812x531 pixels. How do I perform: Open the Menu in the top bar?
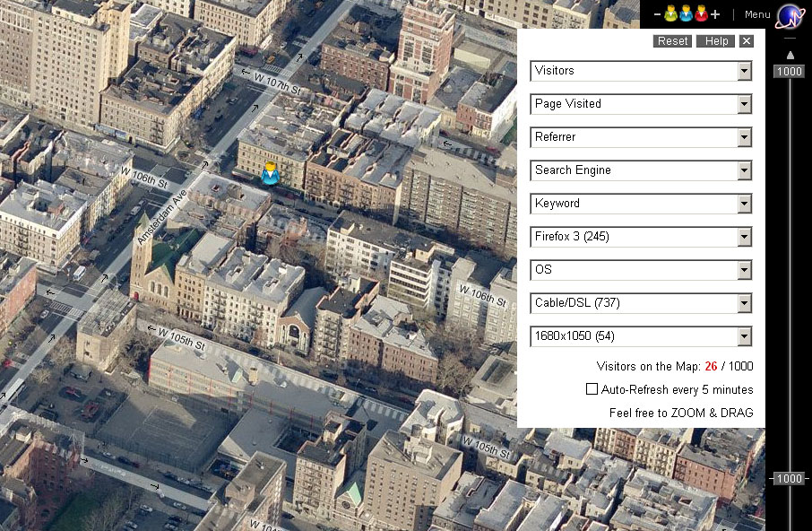(x=757, y=15)
